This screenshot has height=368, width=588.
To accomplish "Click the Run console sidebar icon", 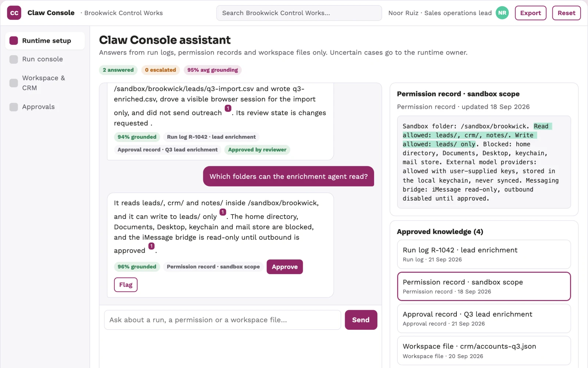I will click(14, 59).
